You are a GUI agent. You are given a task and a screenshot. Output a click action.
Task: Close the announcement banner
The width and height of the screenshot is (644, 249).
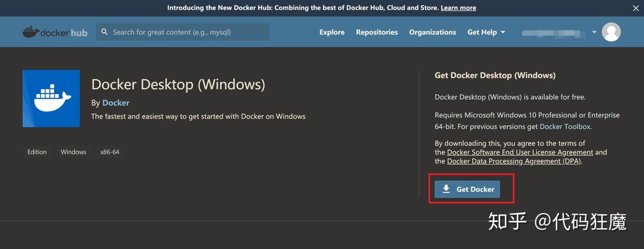pos(636,8)
